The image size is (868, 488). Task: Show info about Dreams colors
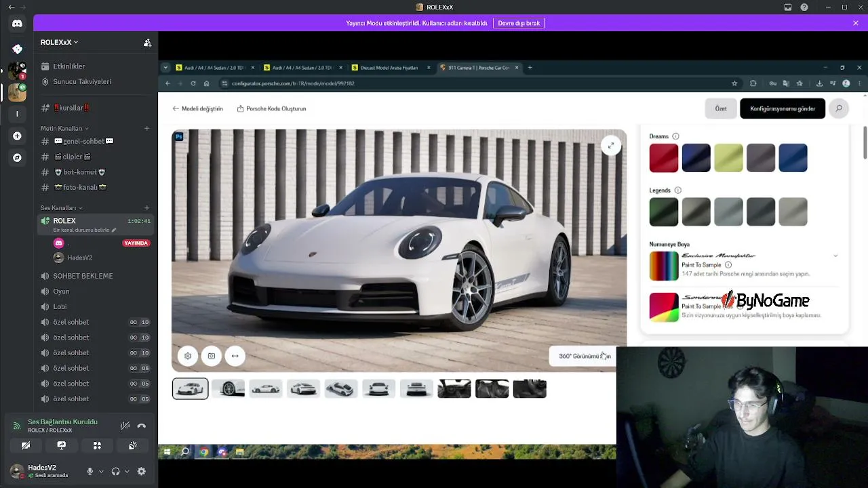point(675,136)
